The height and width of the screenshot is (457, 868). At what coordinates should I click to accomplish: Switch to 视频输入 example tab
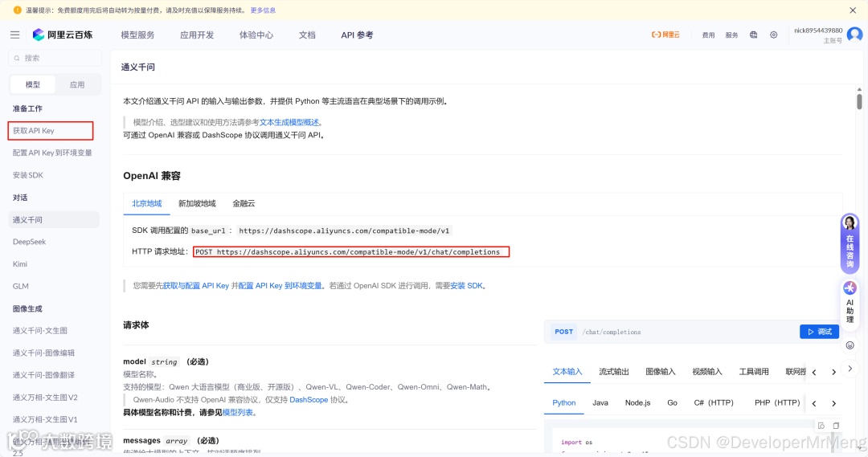[707, 372]
